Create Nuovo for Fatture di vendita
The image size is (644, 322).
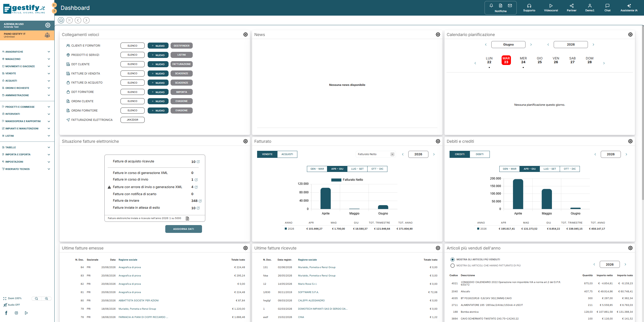point(158,74)
